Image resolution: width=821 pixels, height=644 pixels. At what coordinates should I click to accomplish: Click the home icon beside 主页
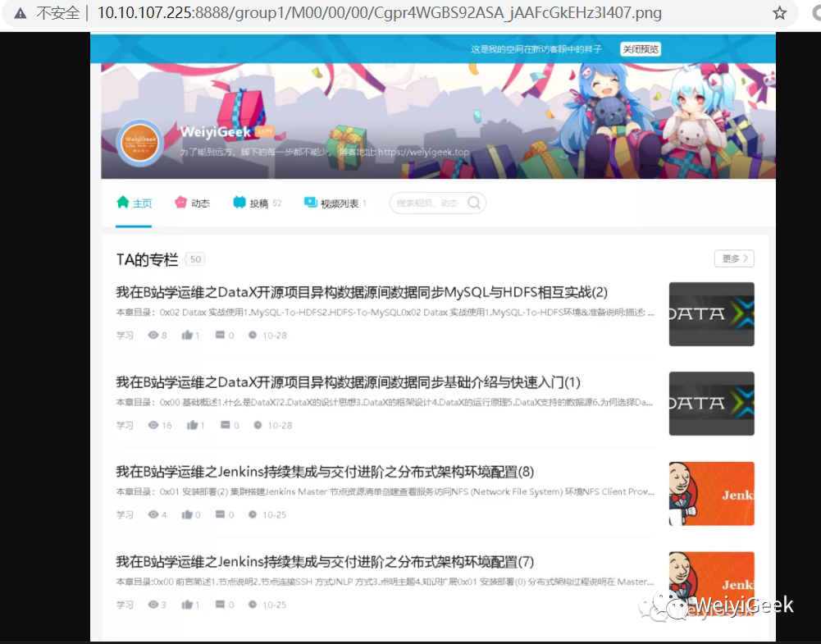(x=122, y=202)
